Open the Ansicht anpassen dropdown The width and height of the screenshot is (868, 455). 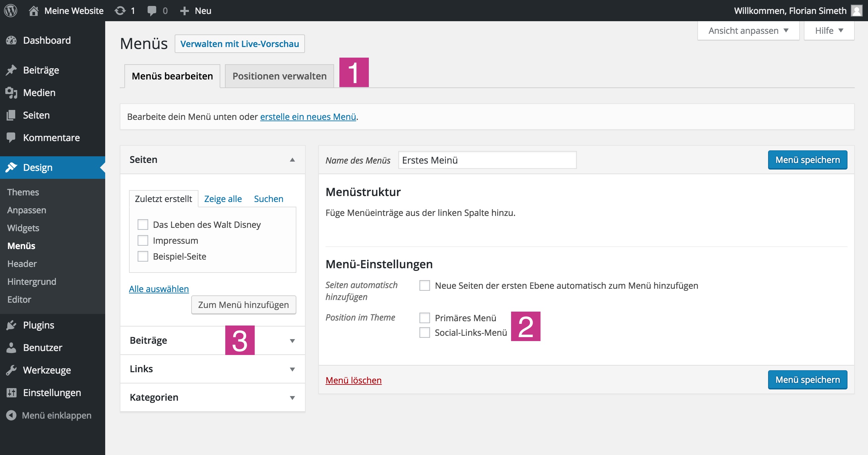click(x=748, y=31)
